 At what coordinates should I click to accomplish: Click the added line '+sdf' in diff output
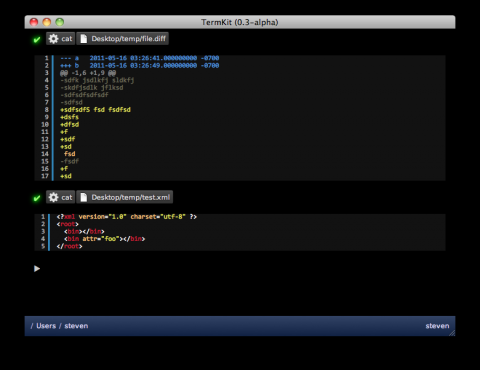(68, 139)
